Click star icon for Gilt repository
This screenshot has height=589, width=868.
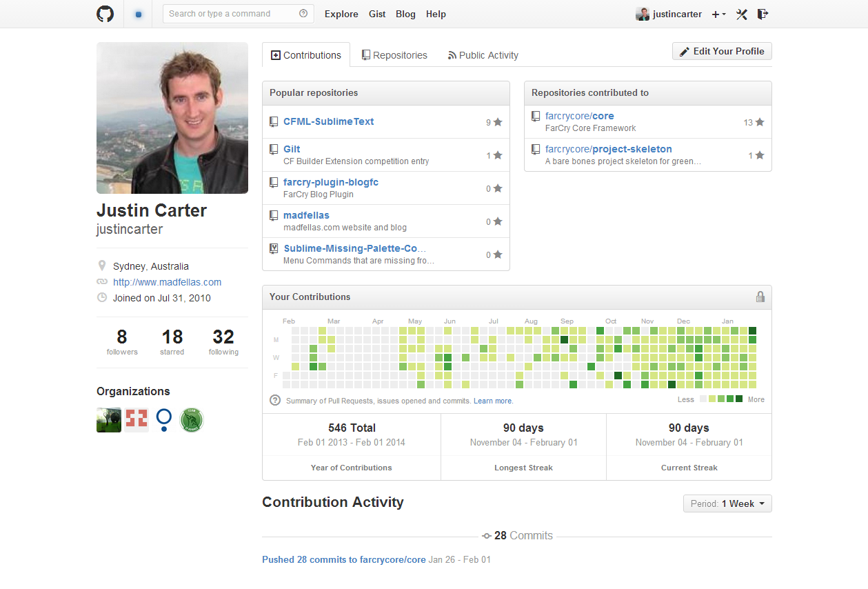click(x=498, y=155)
